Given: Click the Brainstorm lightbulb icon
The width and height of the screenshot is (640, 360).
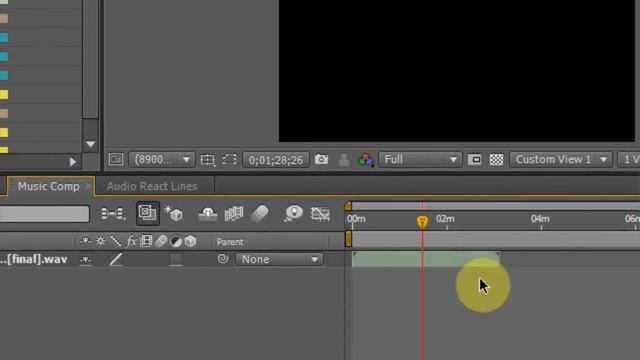Looking at the screenshot, I should pos(294,213).
